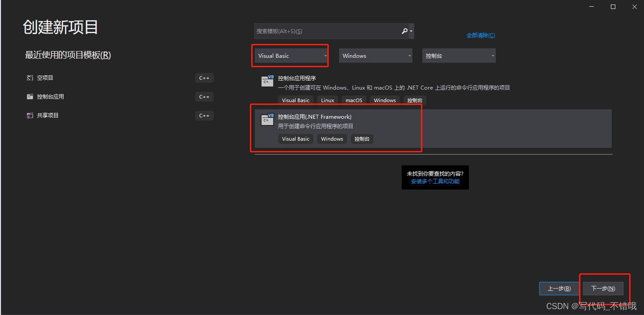This screenshot has height=315, width=644.
Task: Open the 控制台 project type dropdown
Action: 459,56
